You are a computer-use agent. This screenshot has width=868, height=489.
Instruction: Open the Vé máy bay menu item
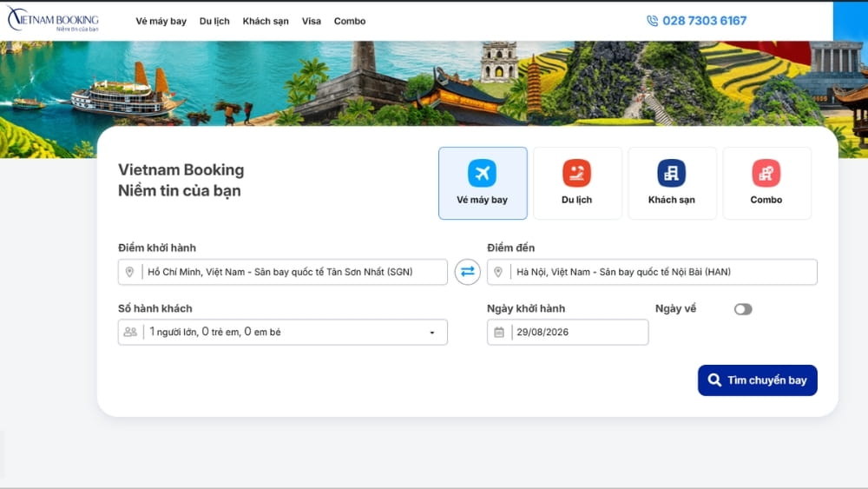click(x=161, y=21)
